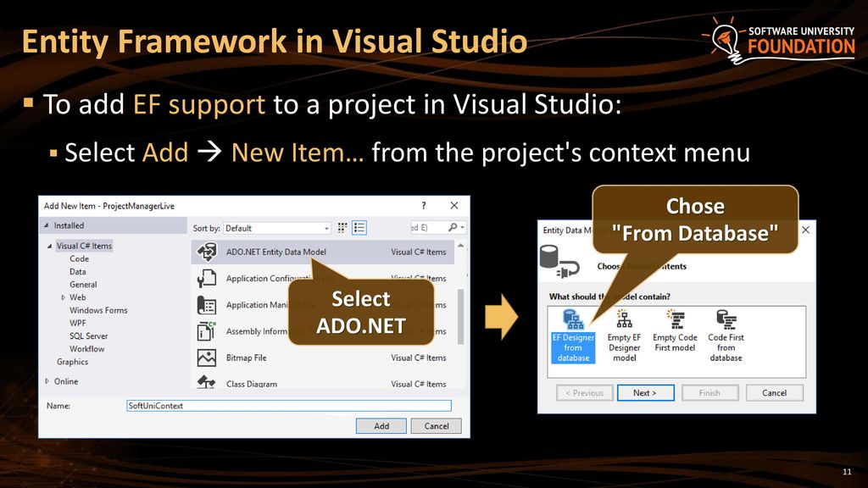
Task: Click the Name field containing SoftUniContext
Action: [289, 406]
